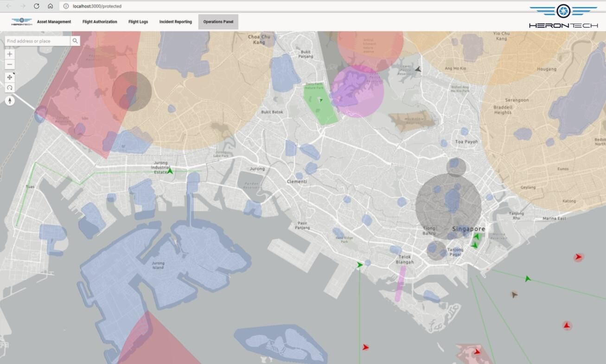Image resolution: width=606 pixels, height=364 pixels.
Task: Click the 'Toa Payoh' map label
Action: coord(466,141)
